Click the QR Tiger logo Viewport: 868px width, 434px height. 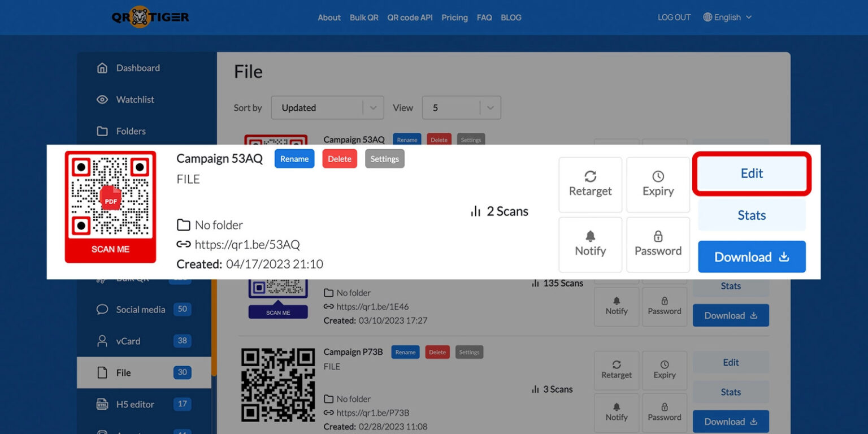[150, 17]
